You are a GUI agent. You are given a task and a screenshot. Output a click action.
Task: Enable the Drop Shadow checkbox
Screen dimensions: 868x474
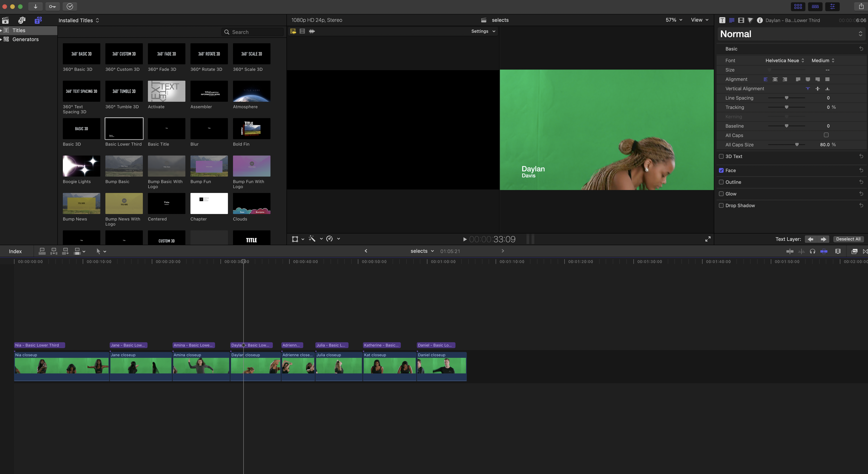pyautogui.click(x=721, y=205)
